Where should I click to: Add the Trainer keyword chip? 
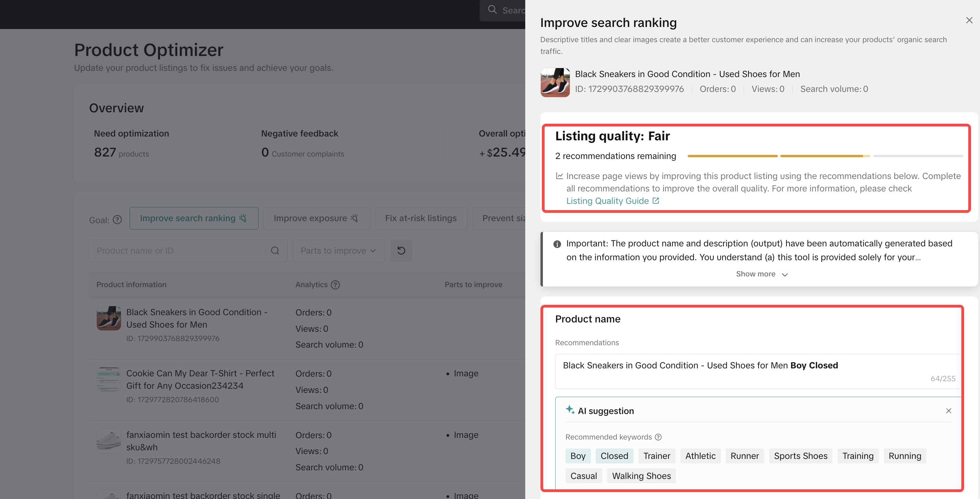tap(657, 456)
